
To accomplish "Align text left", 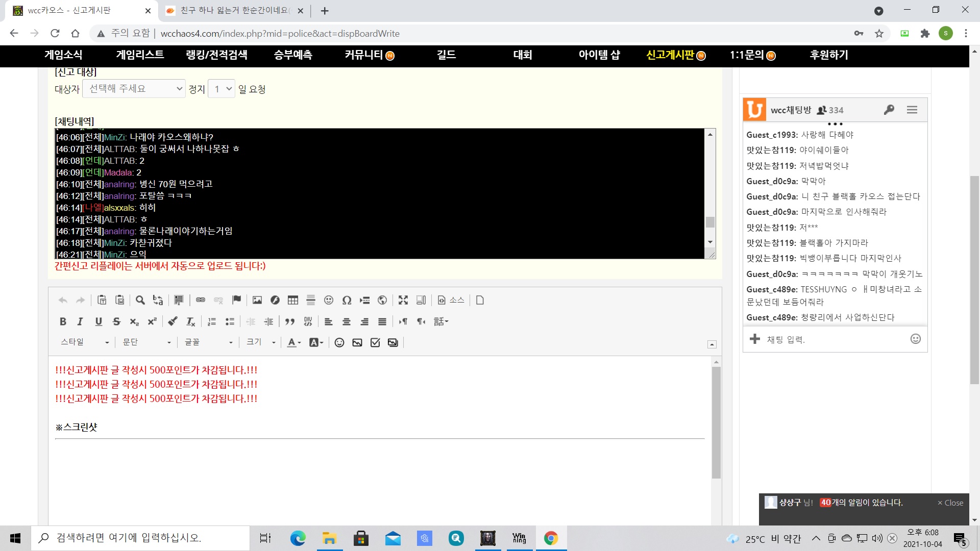I will point(329,321).
